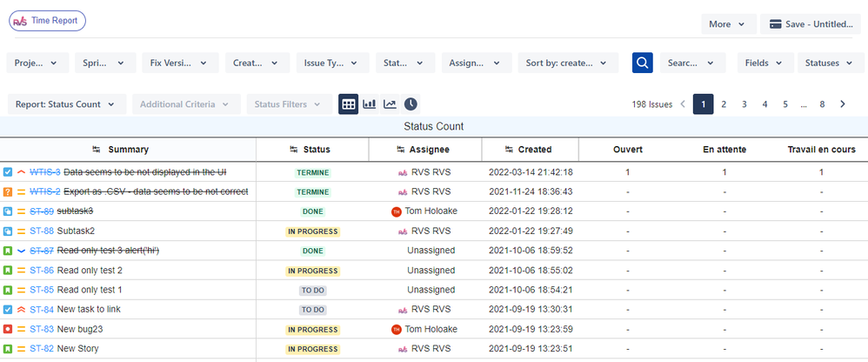Open the Fields dropdown
Viewport: 868px width, 362px height.
click(x=765, y=64)
